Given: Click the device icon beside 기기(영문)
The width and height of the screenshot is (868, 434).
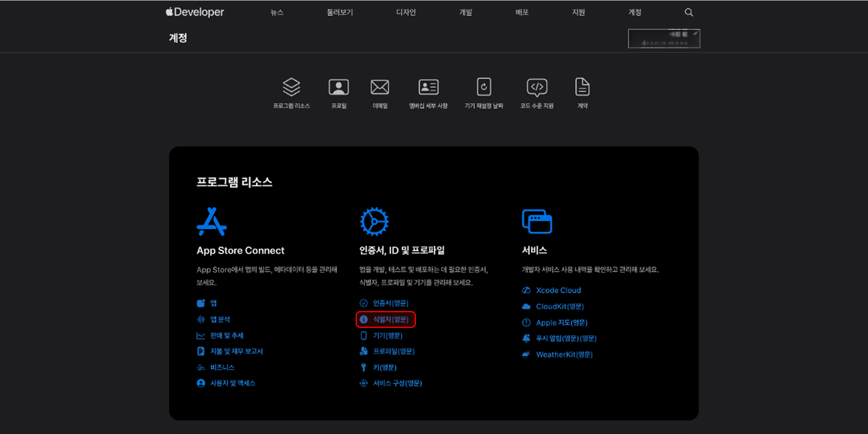Looking at the screenshot, I should click(363, 336).
